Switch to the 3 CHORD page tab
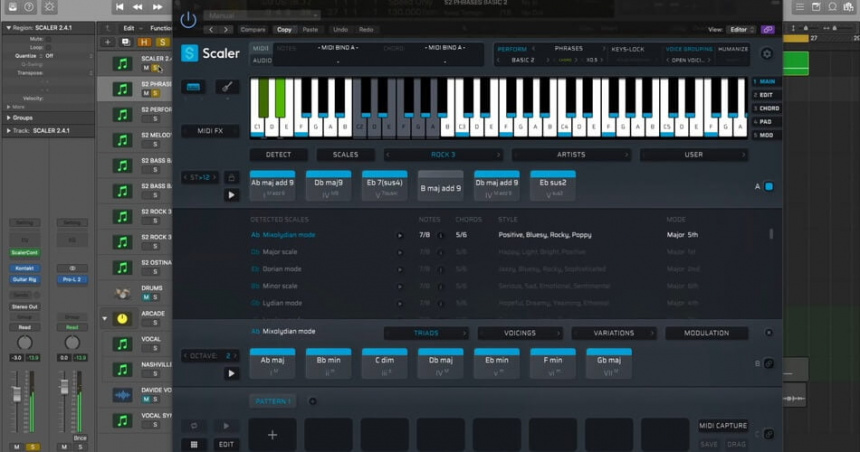Image resolution: width=860 pixels, height=452 pixels. 766,108
